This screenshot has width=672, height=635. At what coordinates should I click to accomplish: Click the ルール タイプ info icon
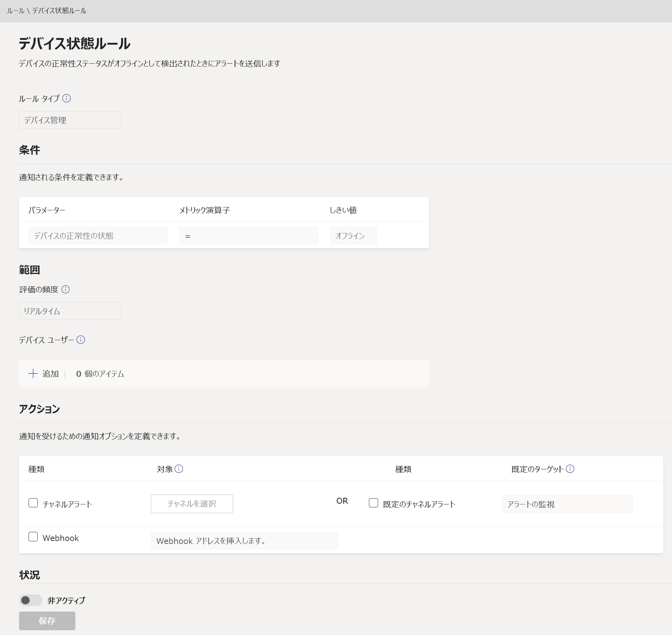tap(66, 98)
